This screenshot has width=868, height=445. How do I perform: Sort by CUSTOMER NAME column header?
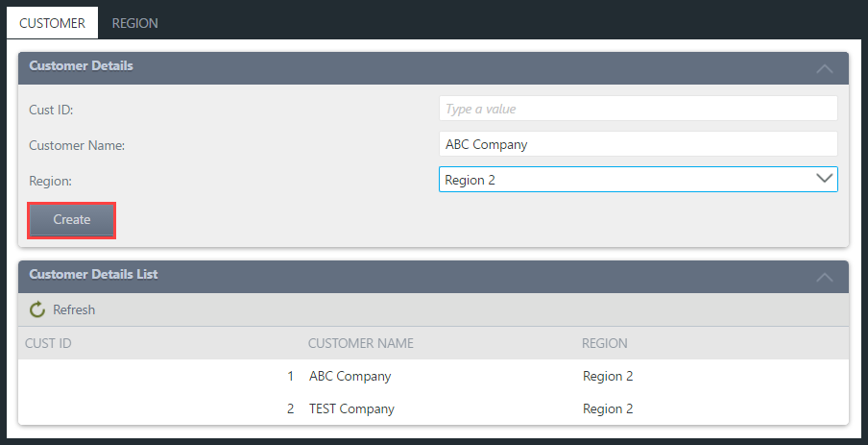360,343
